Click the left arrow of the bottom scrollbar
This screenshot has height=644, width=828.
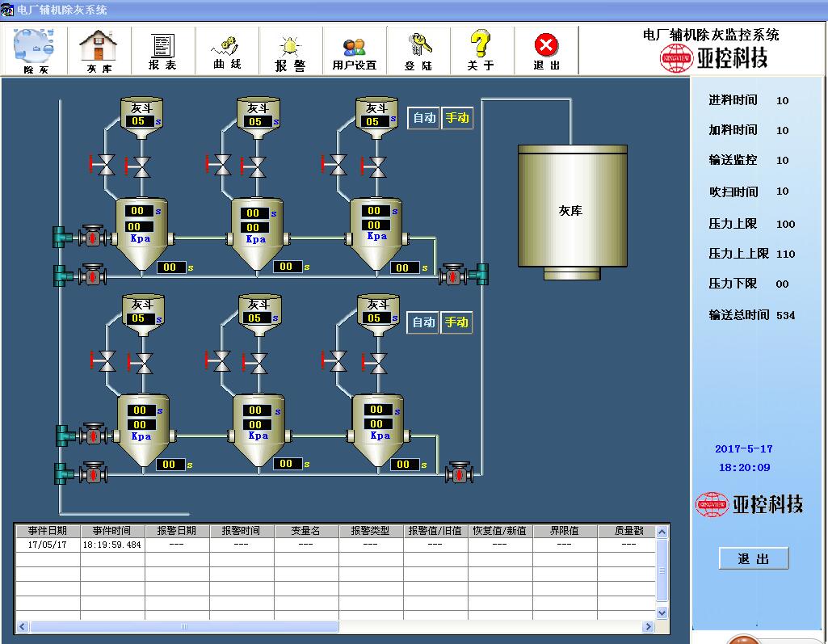tap(21, 625)
